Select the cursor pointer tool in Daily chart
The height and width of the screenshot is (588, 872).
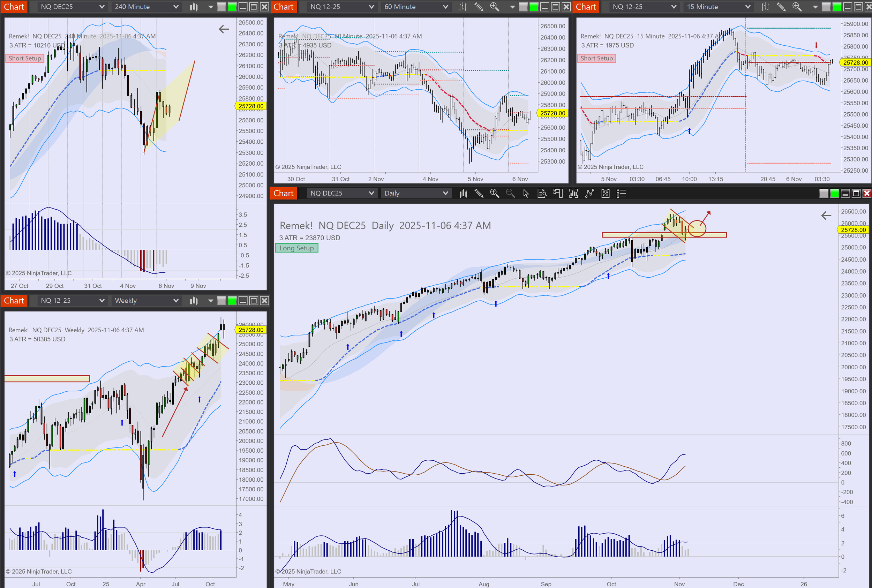point(526,194)
